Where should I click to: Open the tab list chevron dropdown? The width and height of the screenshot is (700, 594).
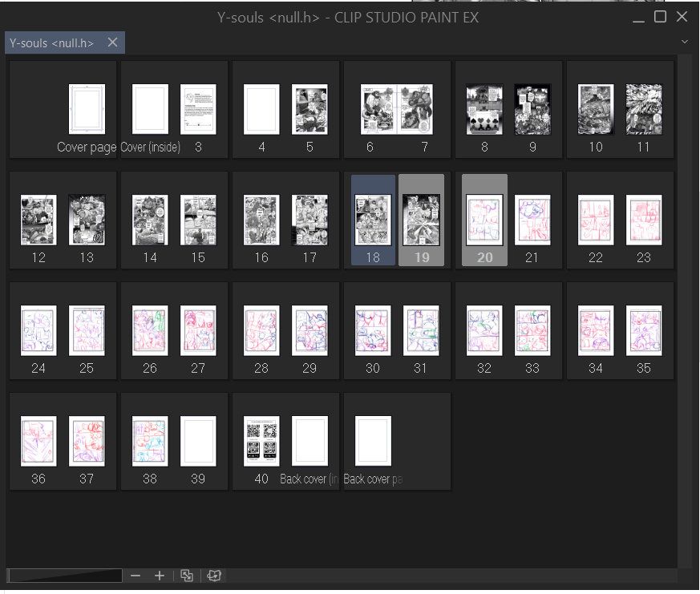[x=685, y=42]
